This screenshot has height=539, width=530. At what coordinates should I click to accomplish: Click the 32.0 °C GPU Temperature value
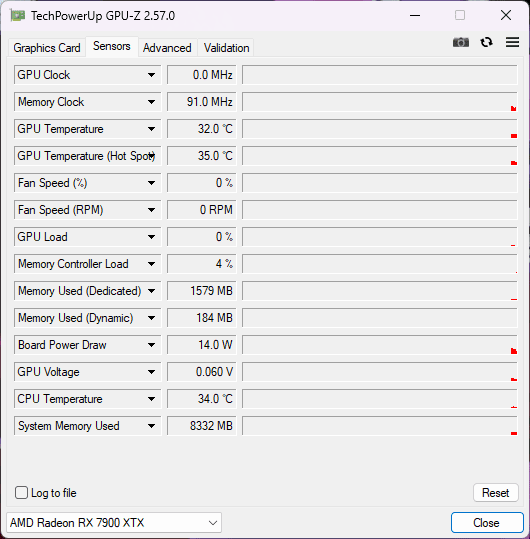pos(202,129)
